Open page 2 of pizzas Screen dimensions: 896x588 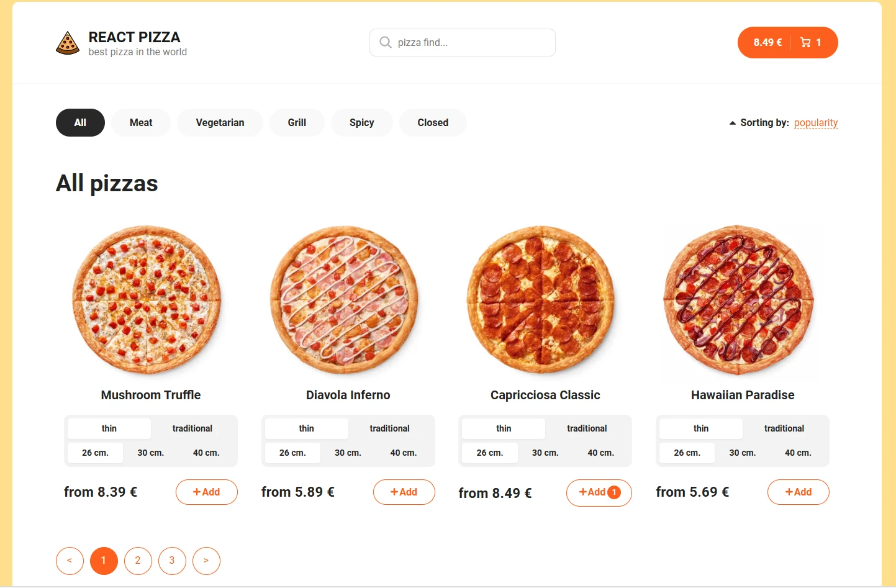(138, 561)
